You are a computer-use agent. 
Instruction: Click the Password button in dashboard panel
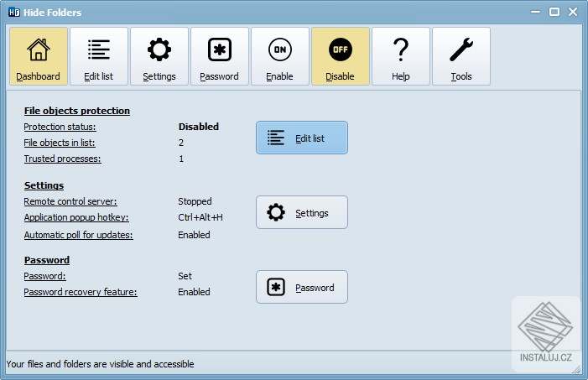[x=302, y=287]
